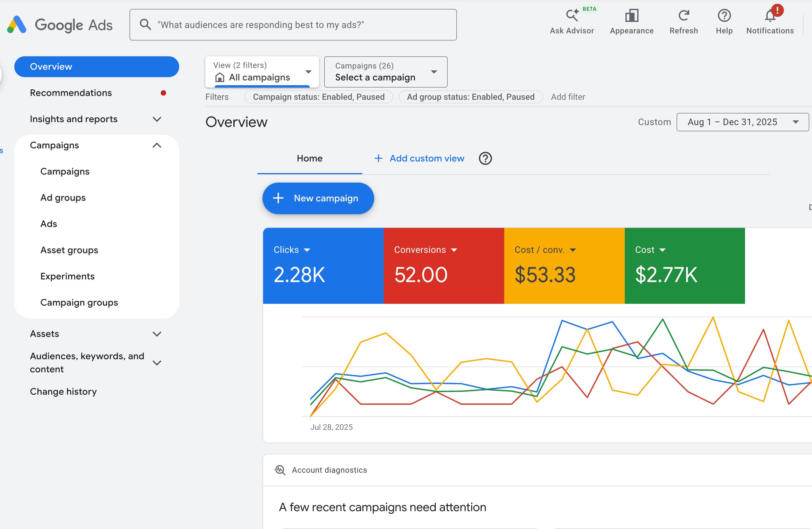This screenshot has height=529, width=812.
Task: Click the home icon in All campaigns
Action: point(220,77)
